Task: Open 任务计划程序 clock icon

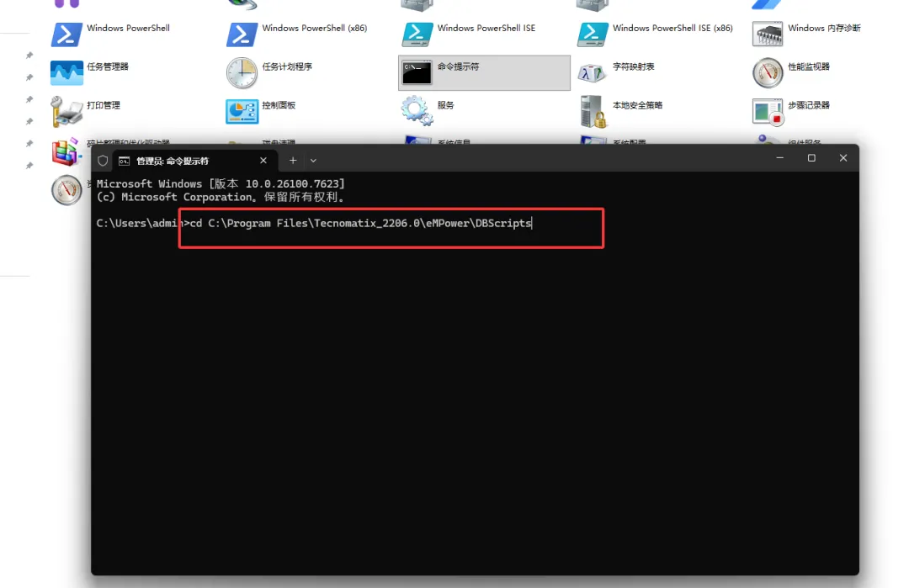Action: pos(242,73)
